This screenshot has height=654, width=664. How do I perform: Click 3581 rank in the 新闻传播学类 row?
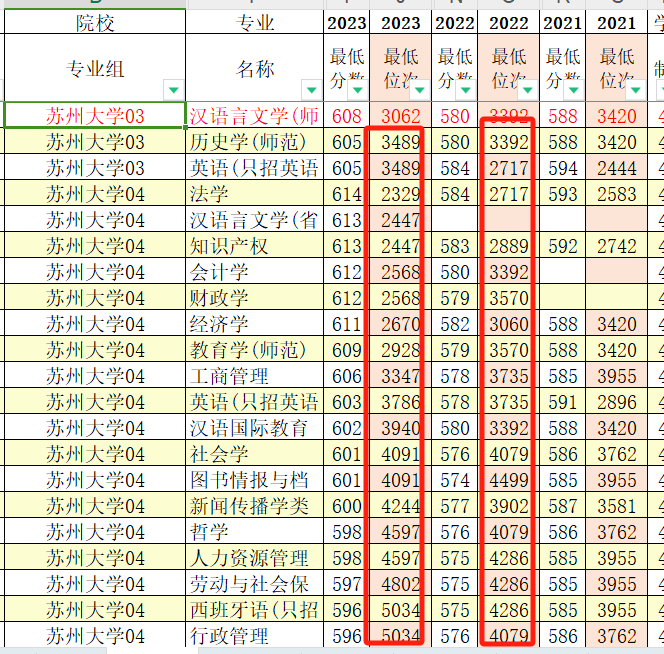point(617,506)
